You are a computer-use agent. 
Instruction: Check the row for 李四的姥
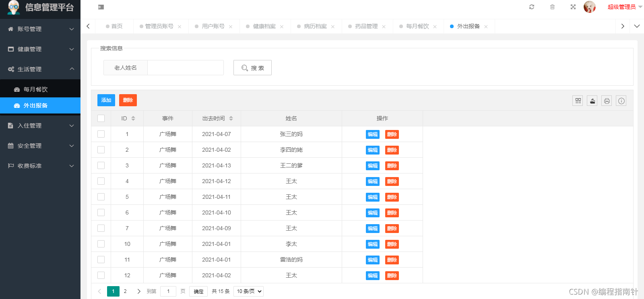[x=101, y=150]
